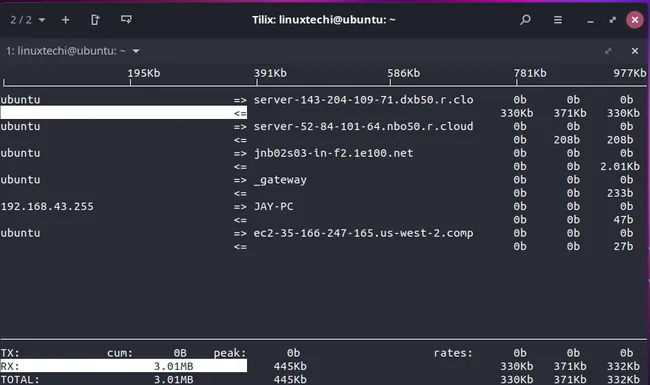Click the add terminal down split icon
The height and width of the screenshot is (385, 650).
pyautogui.click(x=126, y=19)
